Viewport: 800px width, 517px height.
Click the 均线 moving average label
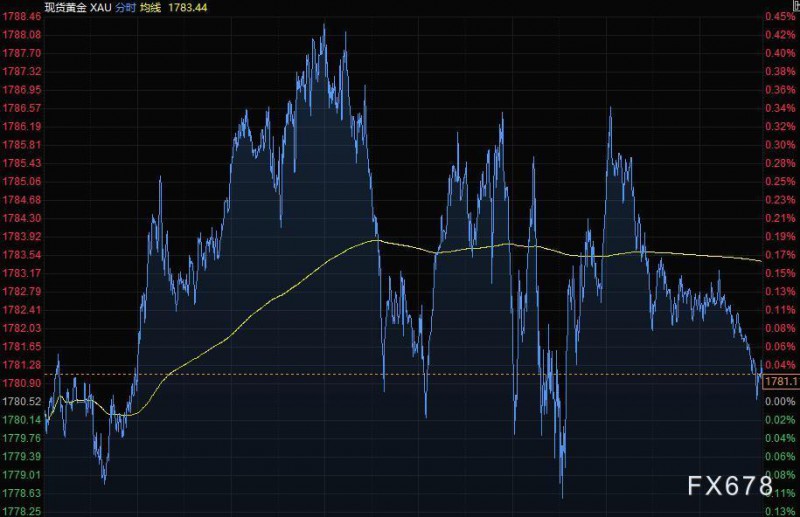(150, 7)
